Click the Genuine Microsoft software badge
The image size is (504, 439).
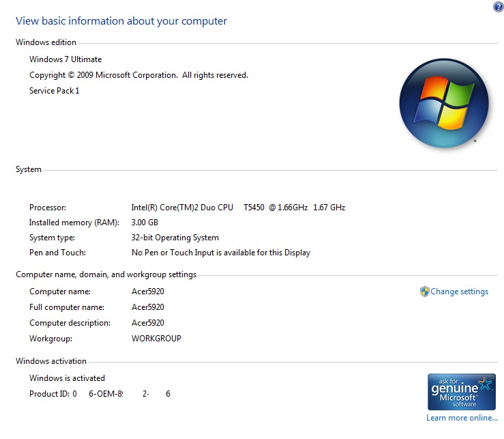(461, 391)
